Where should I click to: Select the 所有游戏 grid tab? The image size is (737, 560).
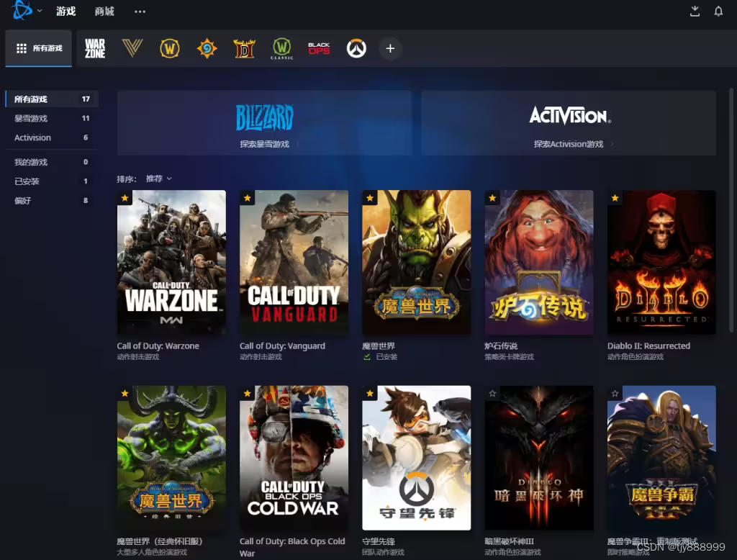coord(39,48)
